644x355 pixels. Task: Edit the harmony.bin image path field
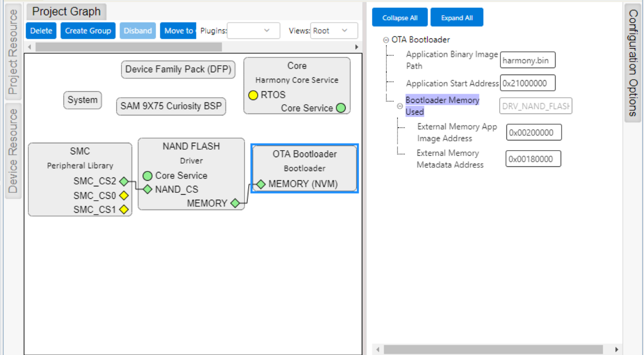[527, 60]
